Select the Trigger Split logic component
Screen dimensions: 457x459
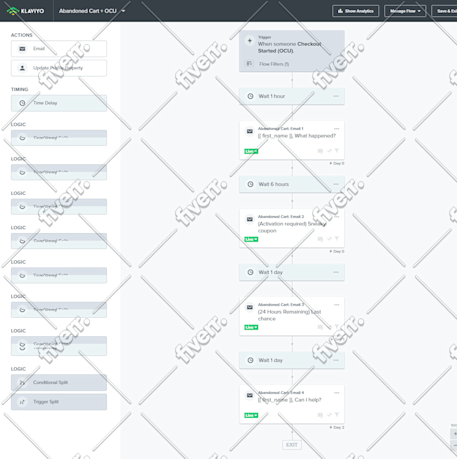click(59, 402)
